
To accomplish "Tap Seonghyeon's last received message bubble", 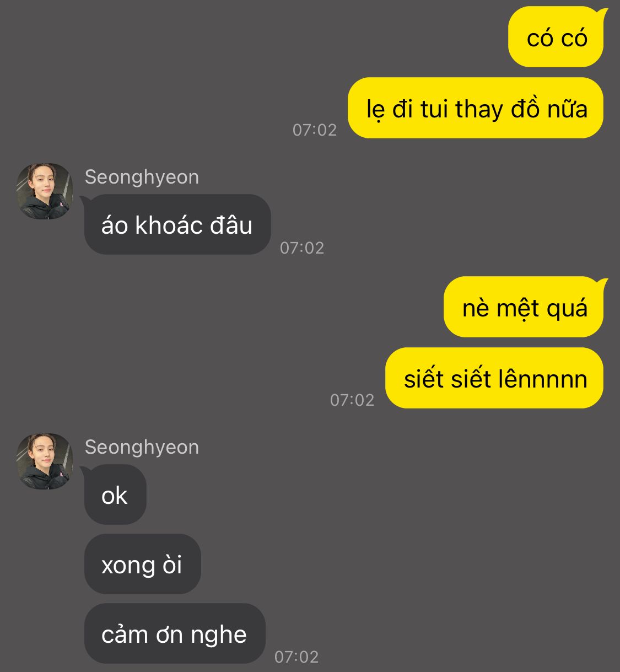I will pyautogui.click(x=174, y=634).
